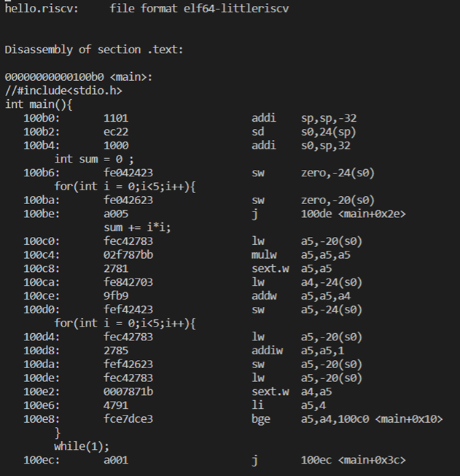Click the 'int sum = 0 ;' source line
The width and height of the screenshot is (460, 476).
click(x=94, y=159)
